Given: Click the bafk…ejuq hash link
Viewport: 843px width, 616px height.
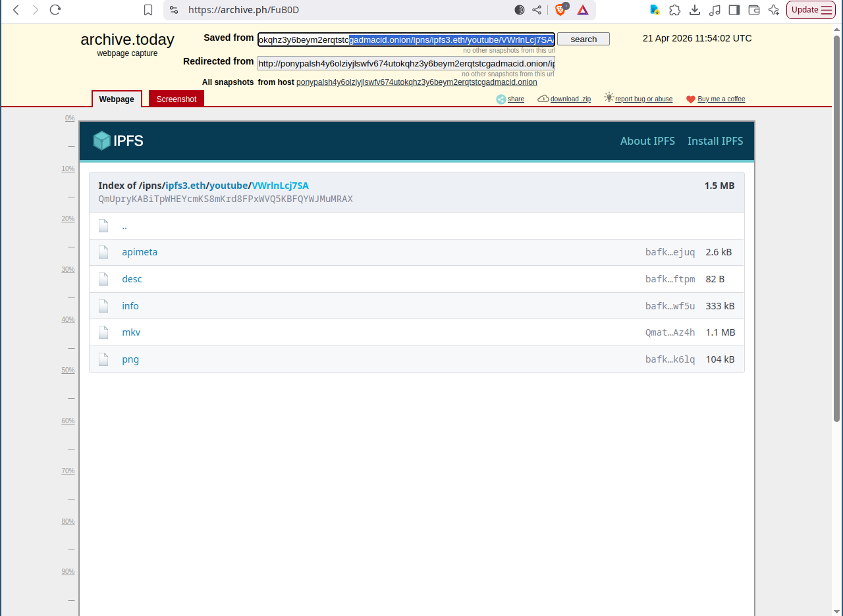Looking at the screenshot, I should click(670, 252).
